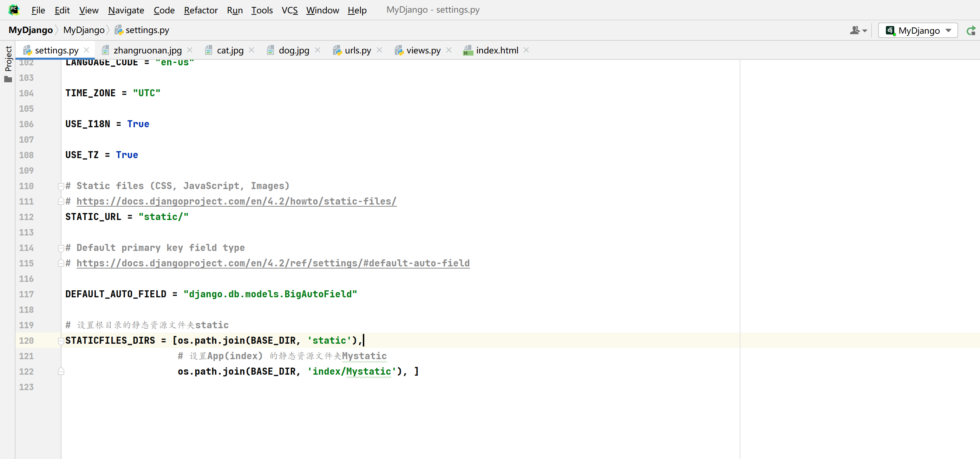
Task: Close the views.py editor tab
Action: coord(449,50)
